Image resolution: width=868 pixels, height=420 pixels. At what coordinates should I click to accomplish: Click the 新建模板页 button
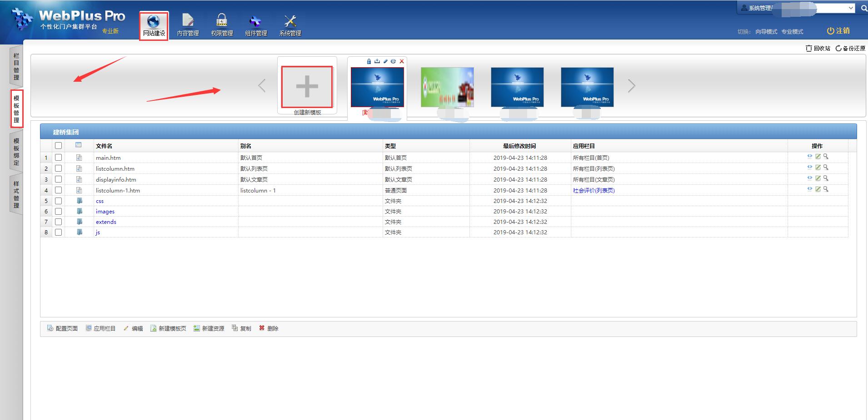click(168, 328)
